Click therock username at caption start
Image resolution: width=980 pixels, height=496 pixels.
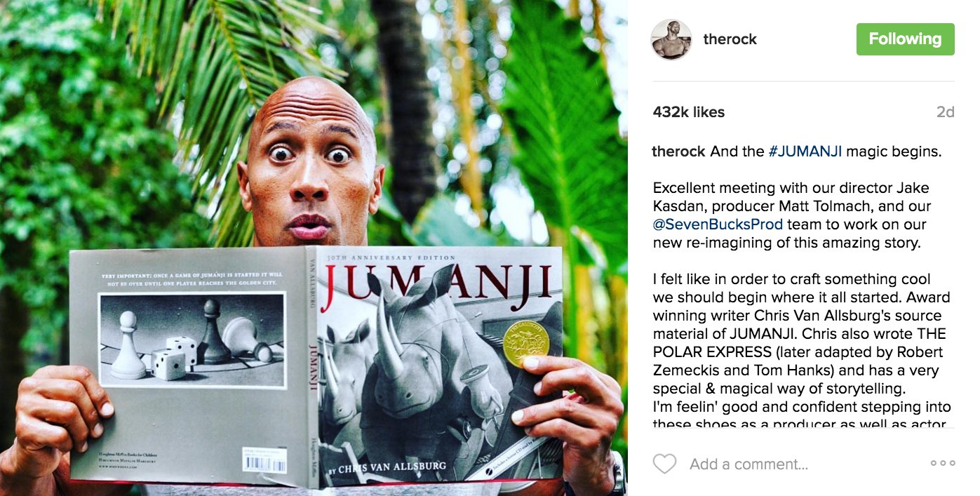[679, 152]
